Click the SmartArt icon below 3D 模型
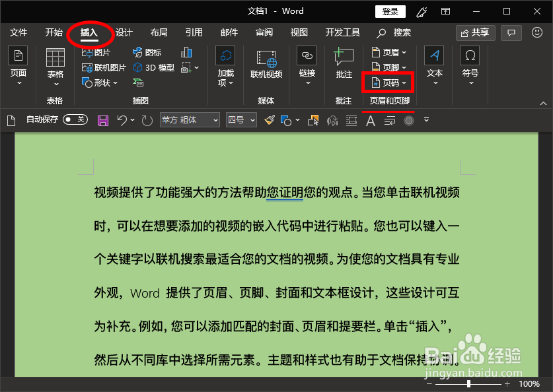 138,82
